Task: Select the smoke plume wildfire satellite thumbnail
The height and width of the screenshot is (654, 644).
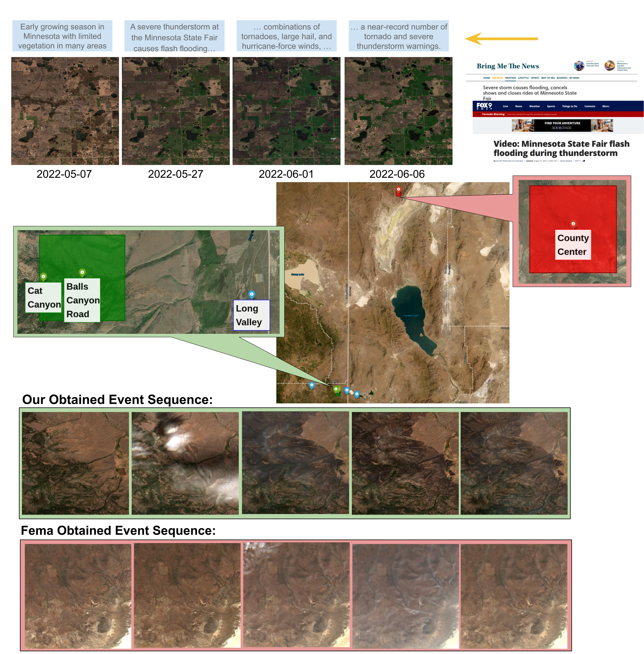Action: (x=185, y=463)
